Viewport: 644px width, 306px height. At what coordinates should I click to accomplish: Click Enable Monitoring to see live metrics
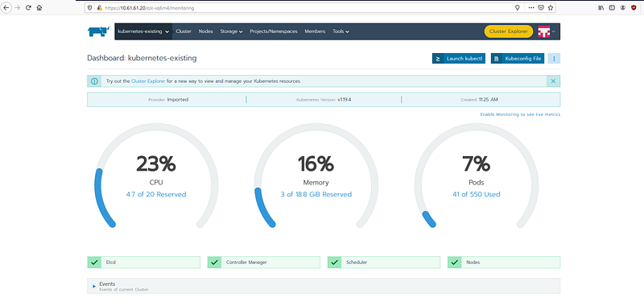pyautogui.click(x=520, y=114)
